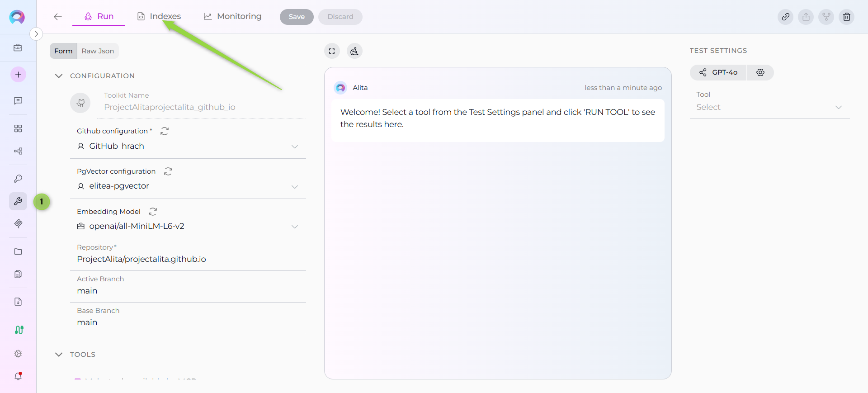This screenshot has height=393, width=868.
Task: Open the Tool select dropdown
Action: (769, 107)
